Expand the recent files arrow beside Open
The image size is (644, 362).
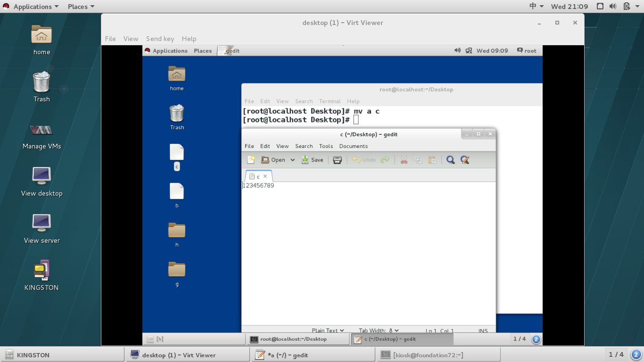click(292, 160)
